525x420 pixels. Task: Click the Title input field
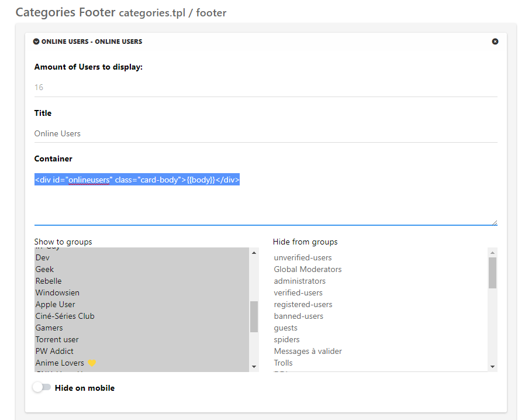(x=265, y=133)
